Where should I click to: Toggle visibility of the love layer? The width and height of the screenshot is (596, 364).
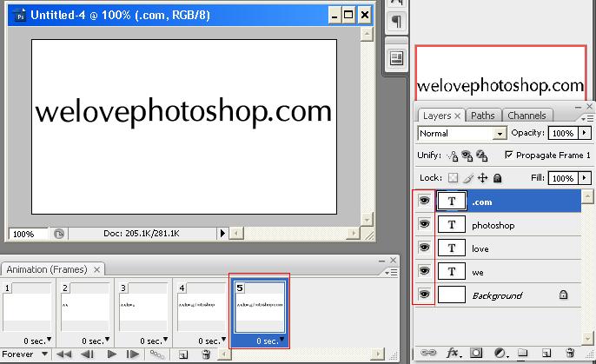click(x=424, y=248)
